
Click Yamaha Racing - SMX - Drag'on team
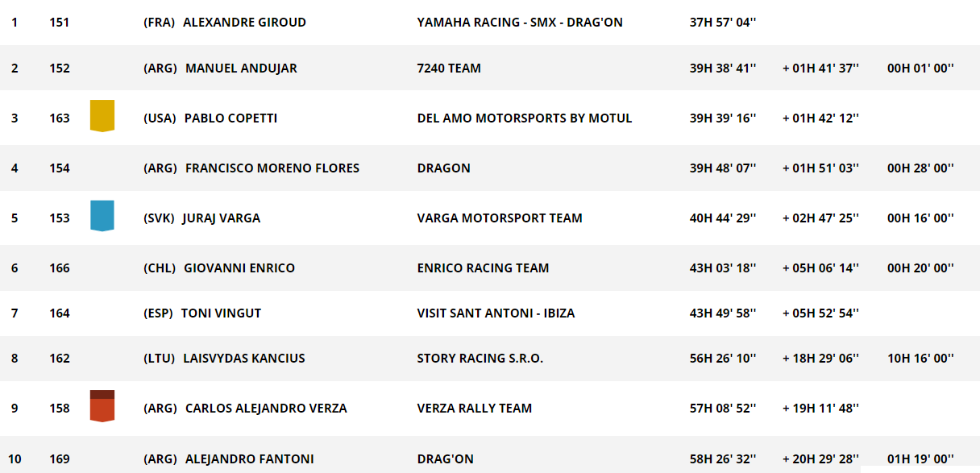click(520, 23)
